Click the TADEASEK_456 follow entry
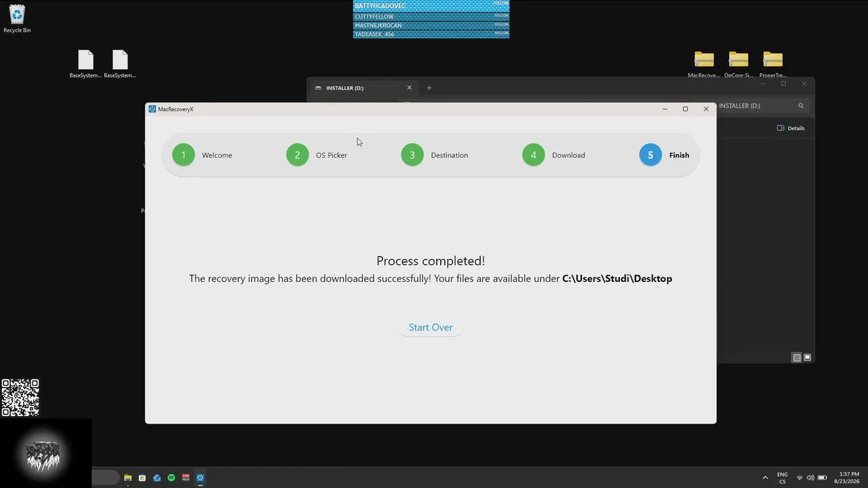 (431, 34)
